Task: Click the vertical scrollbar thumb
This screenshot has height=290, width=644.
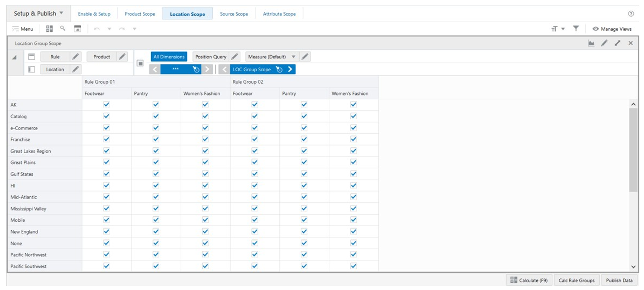Action: [x=633, y=150]
